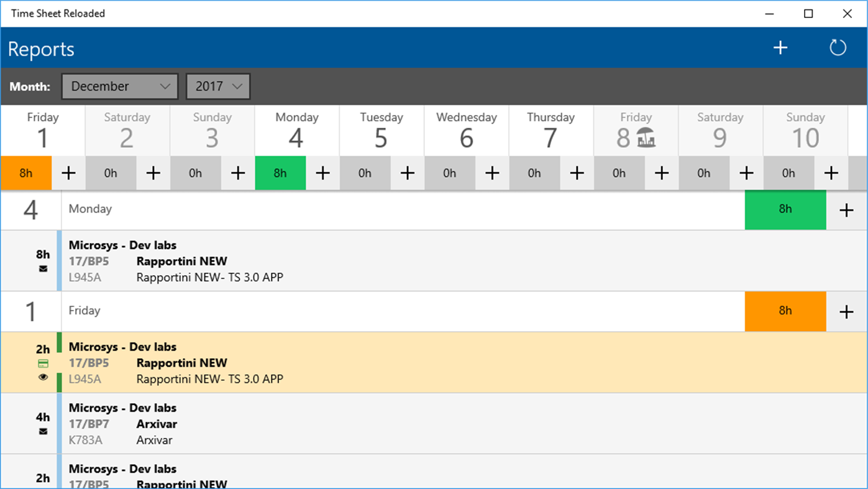Click the orange 8h cell under Friday 1
Viewport: 868px width, 489px height.
pos(25,173)
